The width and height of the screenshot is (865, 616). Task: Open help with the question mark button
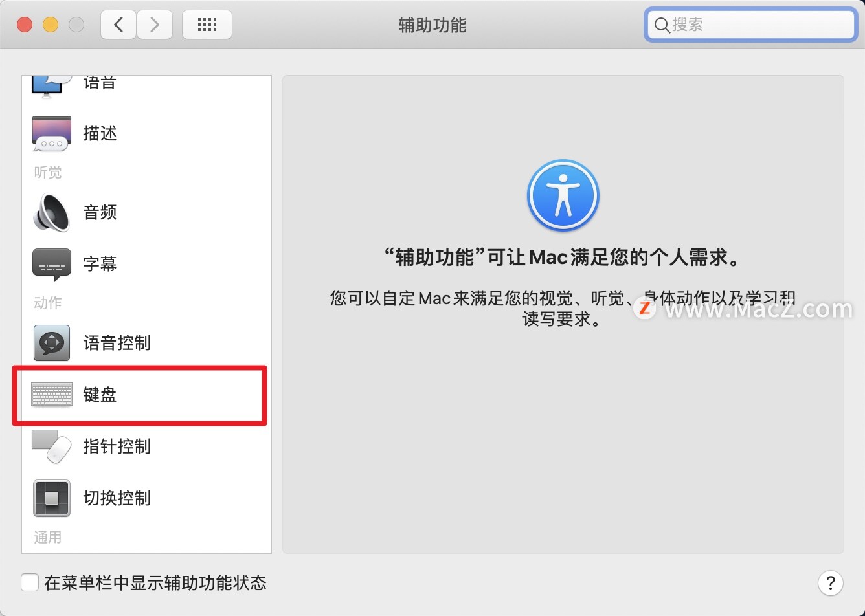pos(831,582)
